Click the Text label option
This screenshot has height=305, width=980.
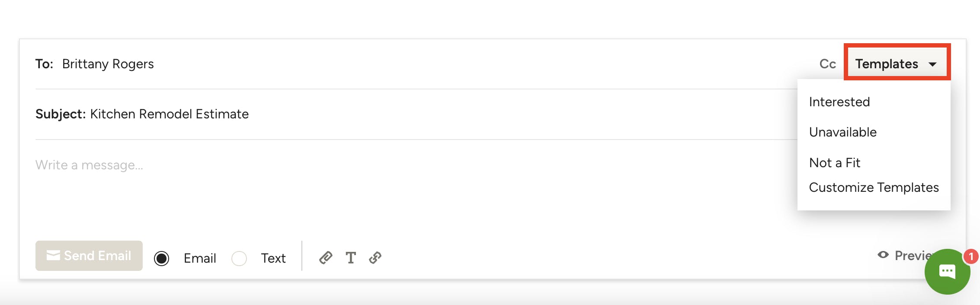[x=273, y=258]
